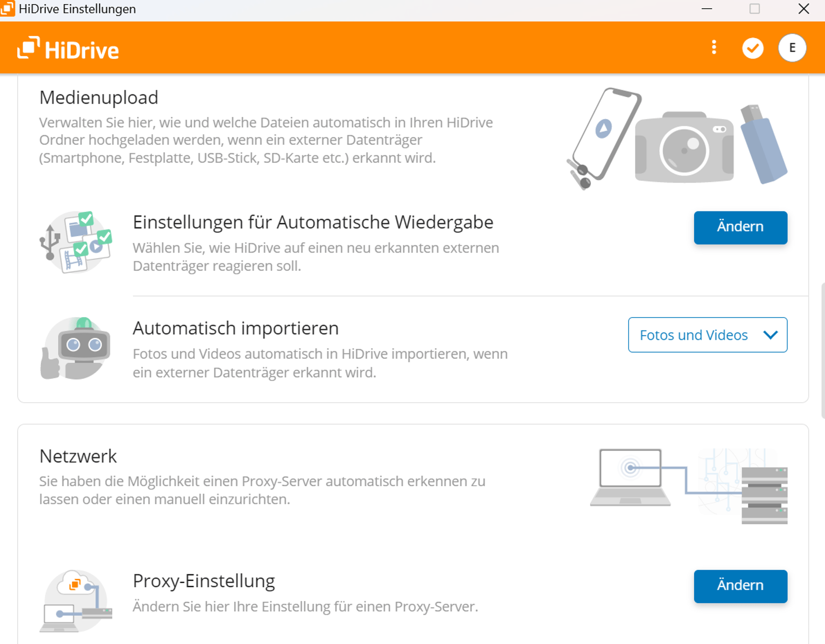Click the robot icon beside Automatisch importieren
825x644 pixels.
click(x=76, y=348)
